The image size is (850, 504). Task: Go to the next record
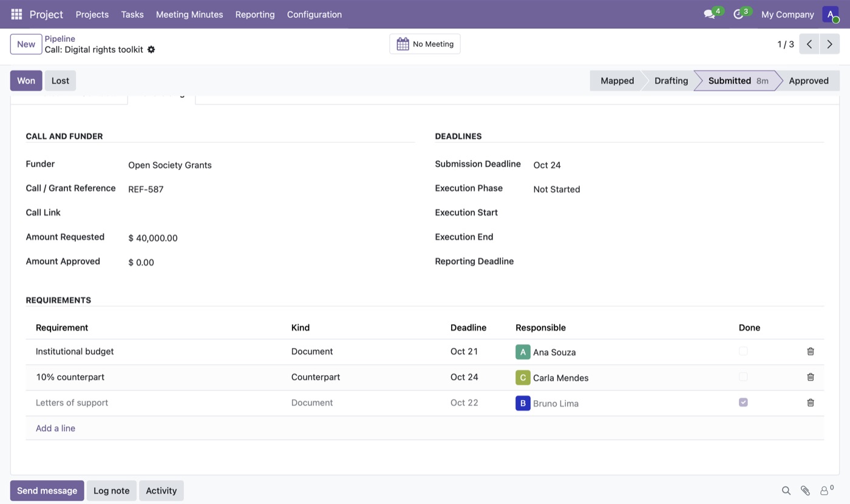[x=829, y=44]
